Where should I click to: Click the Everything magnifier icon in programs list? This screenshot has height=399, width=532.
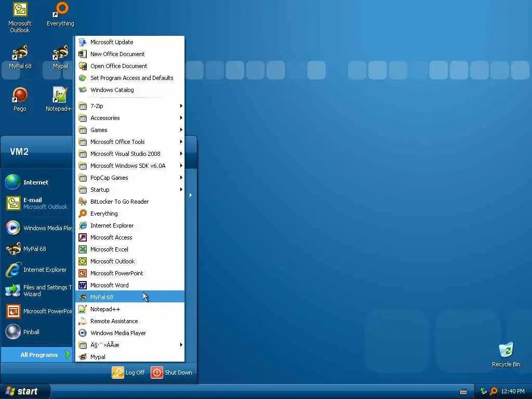click(83, 214)
